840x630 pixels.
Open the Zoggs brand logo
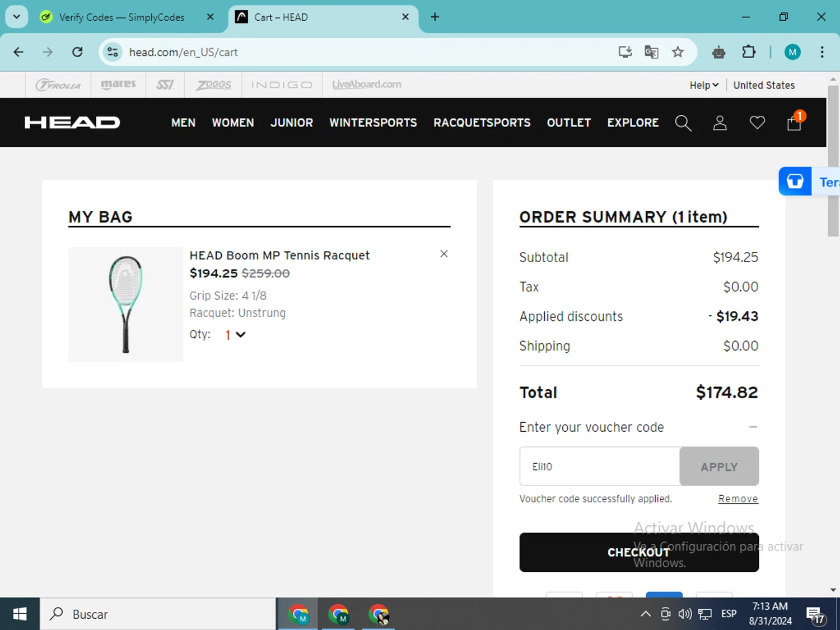pyautogui.click(x=213, y=85)
